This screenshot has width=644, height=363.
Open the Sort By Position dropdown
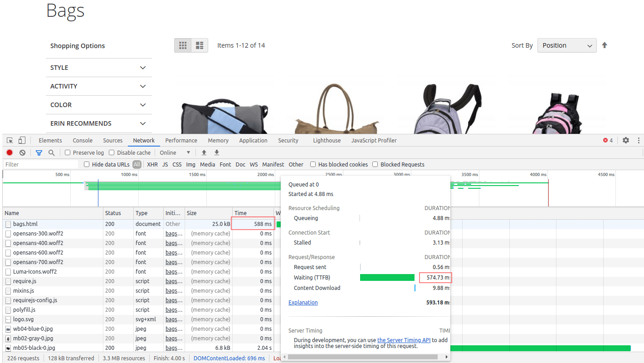[567, 45]
